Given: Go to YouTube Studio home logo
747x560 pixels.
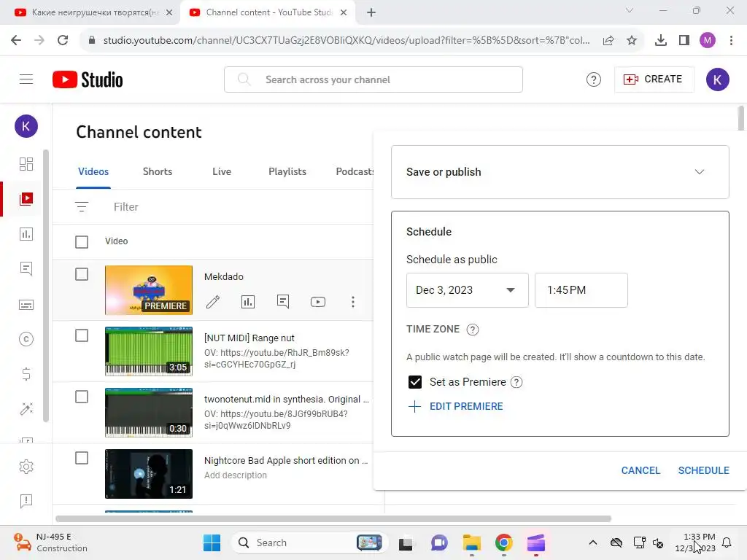Looking at the screenshot, I should [88, 79].
